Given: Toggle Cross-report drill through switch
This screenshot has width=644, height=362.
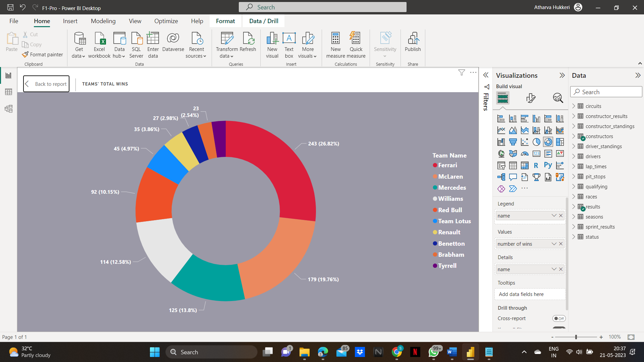Looking at the screenshot, I should click(559, 318).
